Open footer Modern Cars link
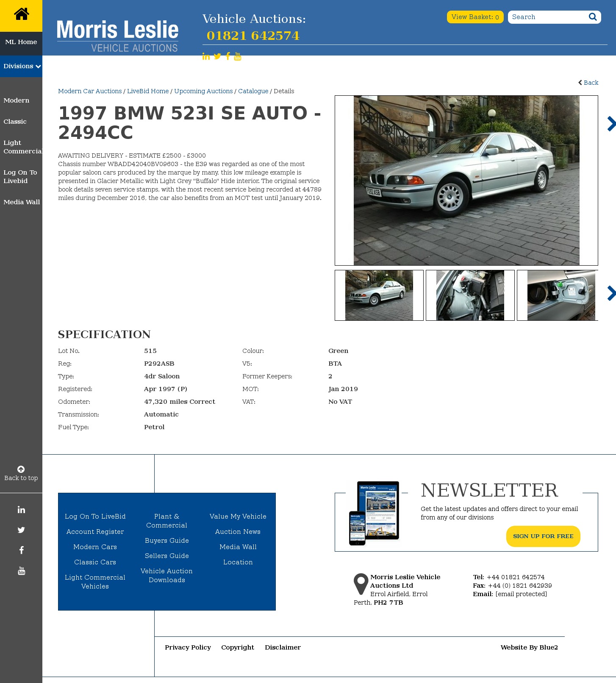This screenshot has width=616, height=683. click(x=95, y=547)
